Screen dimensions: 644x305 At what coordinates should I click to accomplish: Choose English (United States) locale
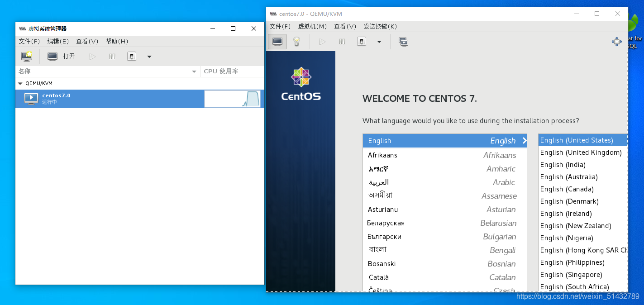click(x=583, y=140)
